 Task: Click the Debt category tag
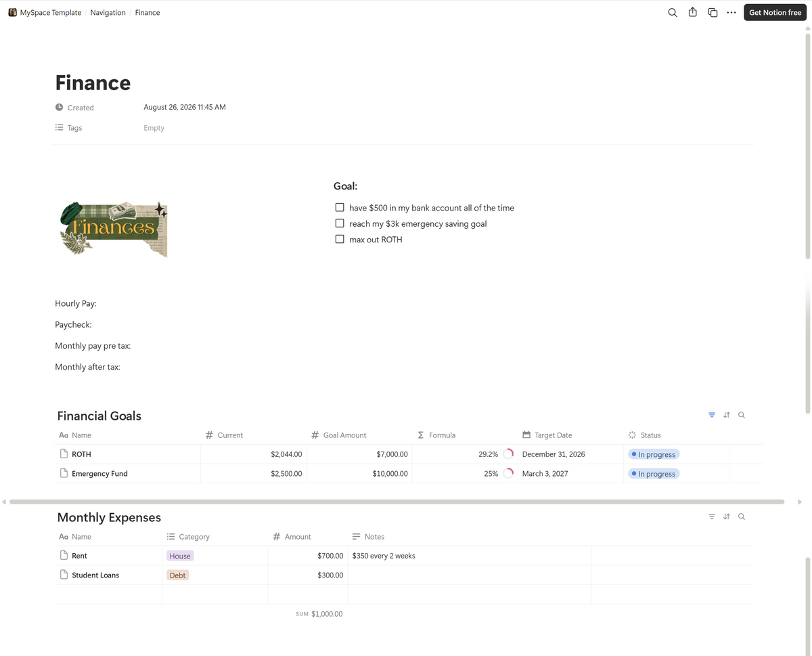tap(177, 575)
